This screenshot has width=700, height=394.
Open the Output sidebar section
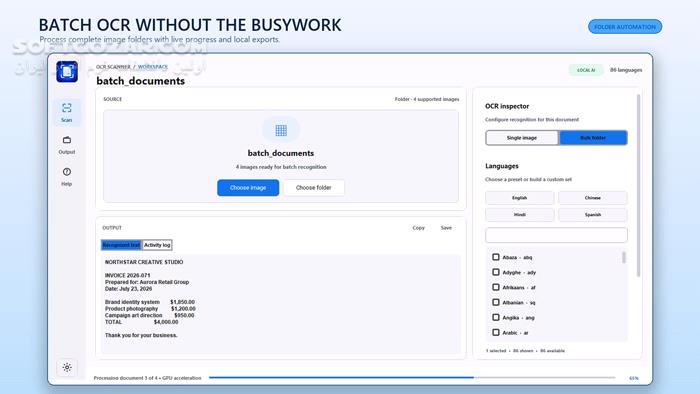[67, 145]
